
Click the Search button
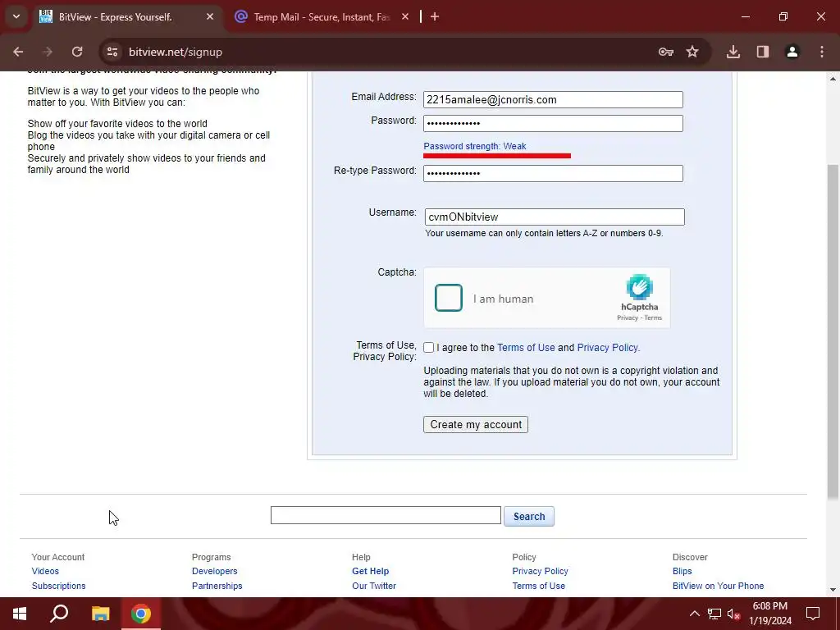coord(529,517)
